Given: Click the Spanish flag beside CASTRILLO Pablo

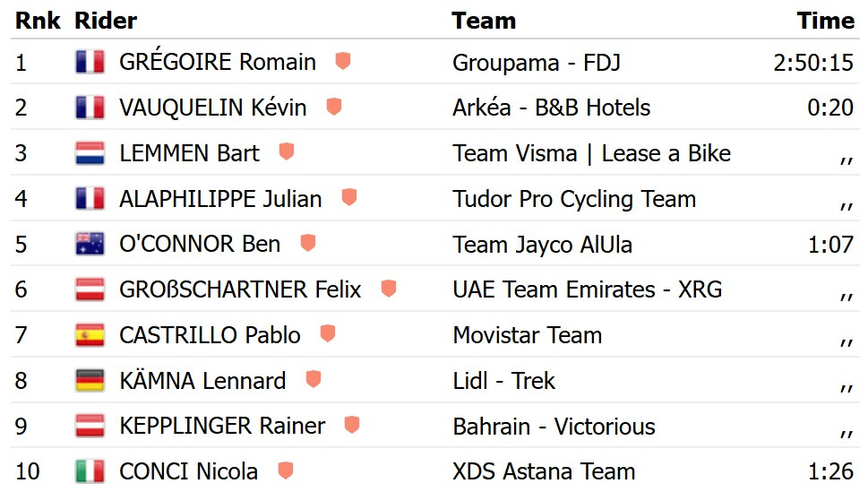Looking at the screenshot, I should (90, 335).
